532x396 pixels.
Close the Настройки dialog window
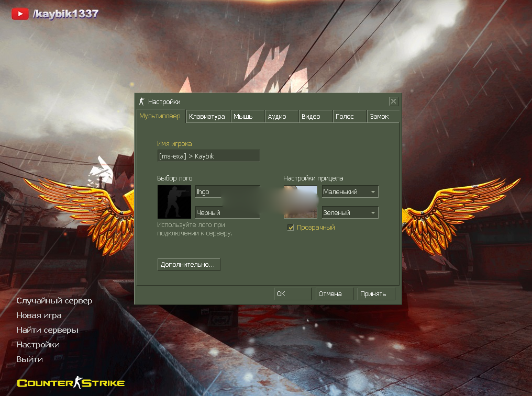(393, 101)
